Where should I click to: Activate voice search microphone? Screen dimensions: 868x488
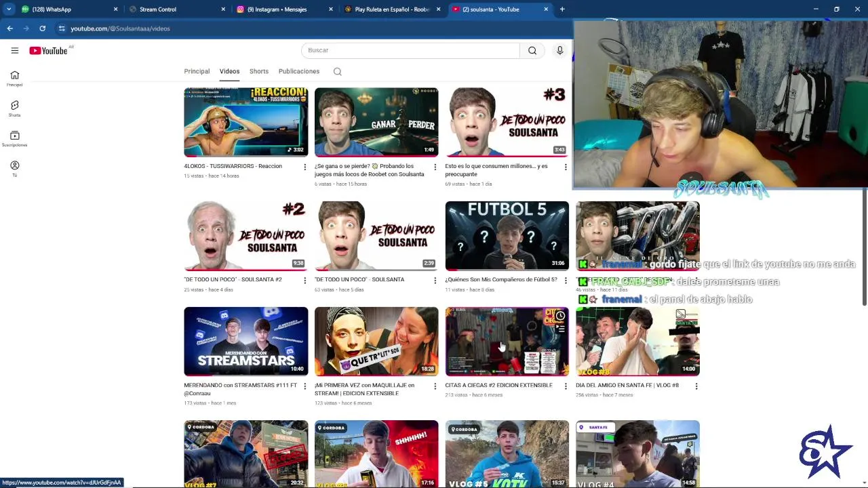tap(559, 50)
